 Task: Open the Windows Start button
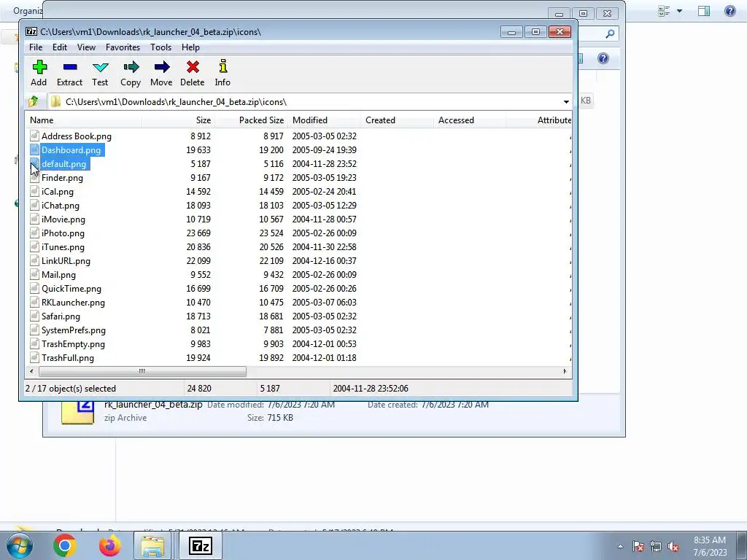click(20, 545)
